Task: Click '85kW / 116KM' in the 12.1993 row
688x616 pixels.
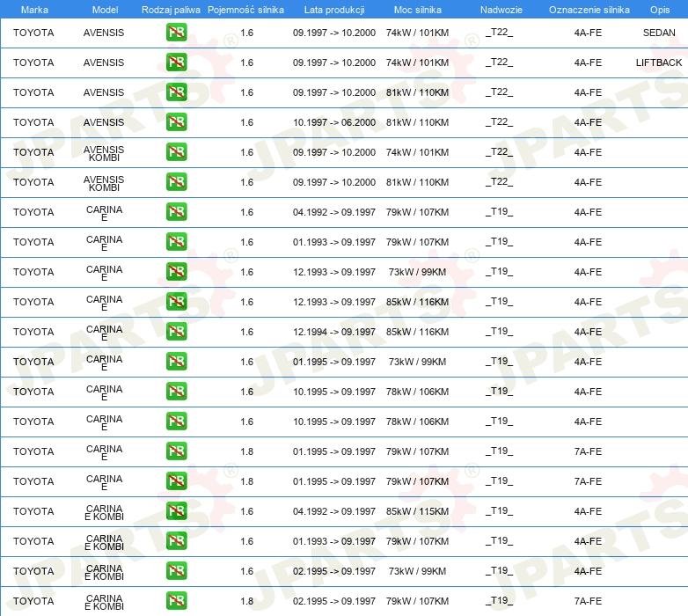Action: coord(417,302)
